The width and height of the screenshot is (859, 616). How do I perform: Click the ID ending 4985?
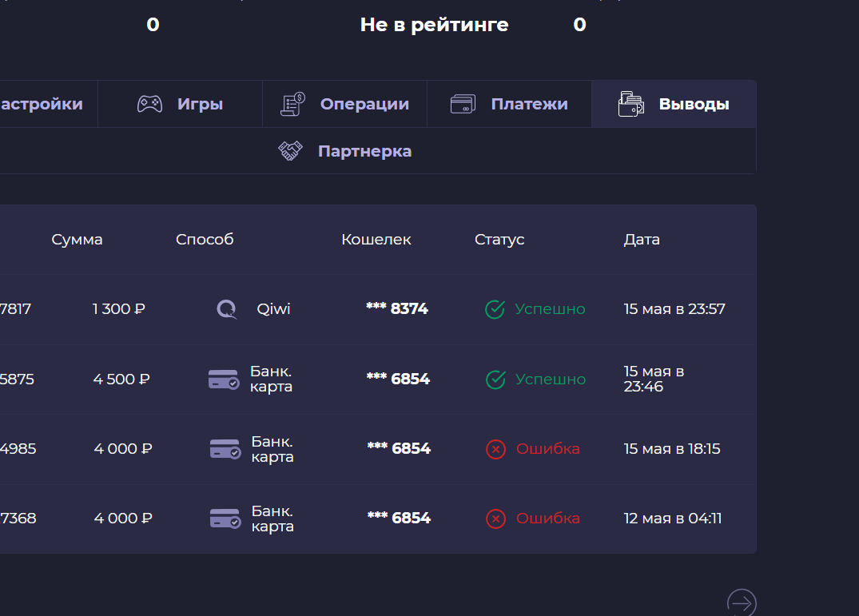(18, 448)
